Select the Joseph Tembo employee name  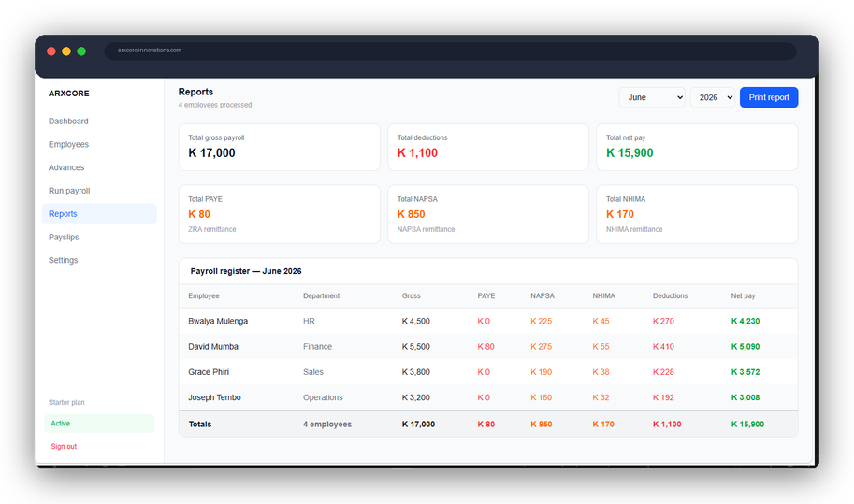click(x=214, y=397)
